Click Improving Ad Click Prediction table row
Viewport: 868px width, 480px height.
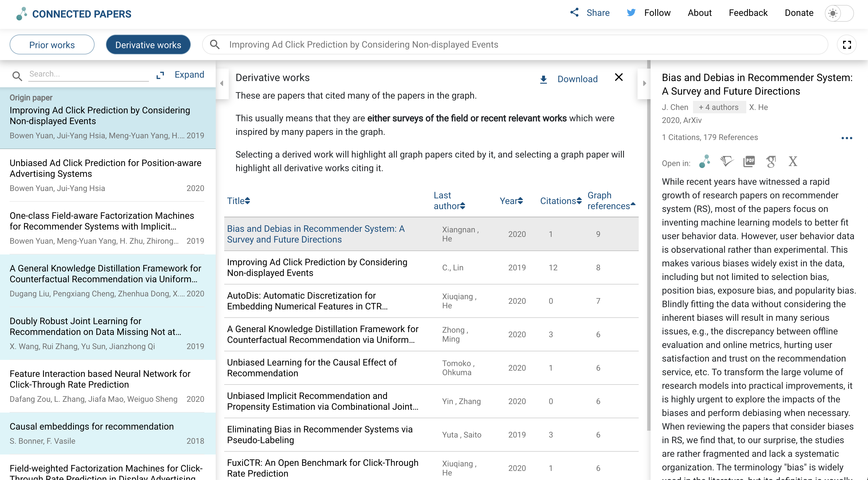(x=431, y=267)
